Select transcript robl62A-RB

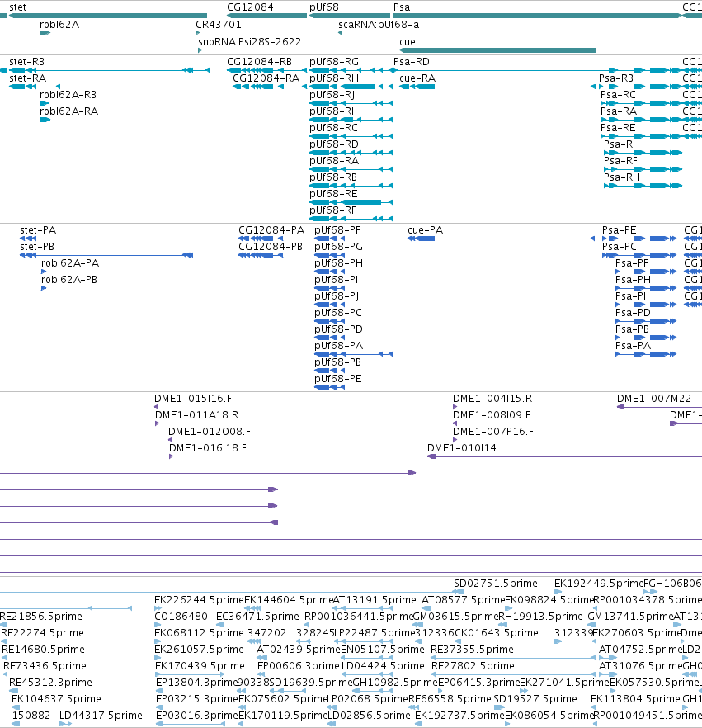tap(45, 103)
